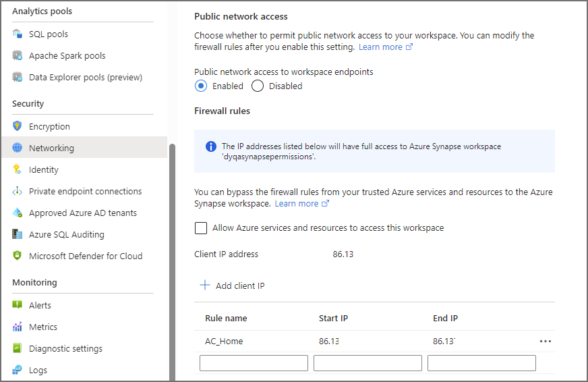The height and width of the screenshot is (382, 588).
Task: Click the plus icon beside Add client IP
Action: (x=205, y=285)
